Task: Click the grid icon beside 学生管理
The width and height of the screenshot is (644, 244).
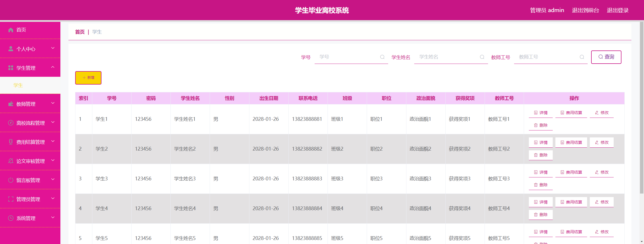Action: [11, 68]
